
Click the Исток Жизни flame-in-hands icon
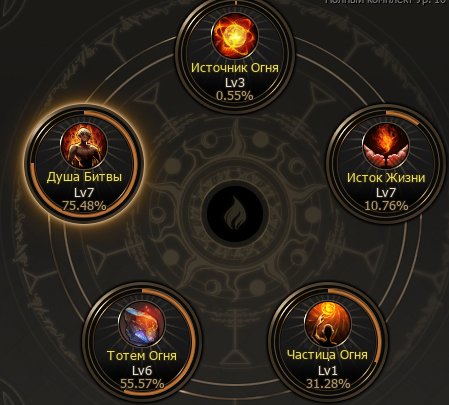click(x=386, y=146)
